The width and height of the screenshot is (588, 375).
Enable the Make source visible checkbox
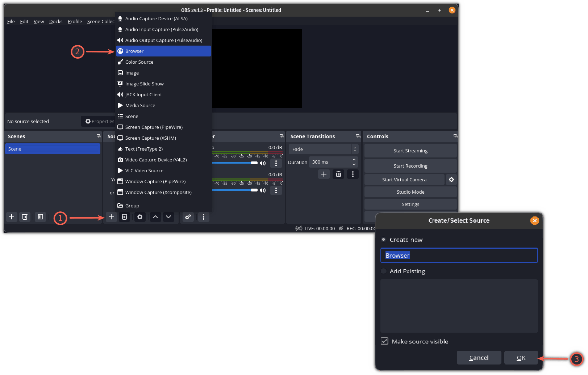tap(385, 341)
